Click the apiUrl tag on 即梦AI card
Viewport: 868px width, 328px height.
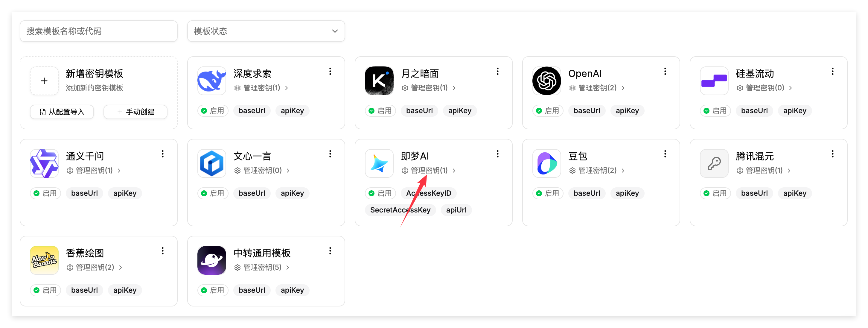coord(456,210)
